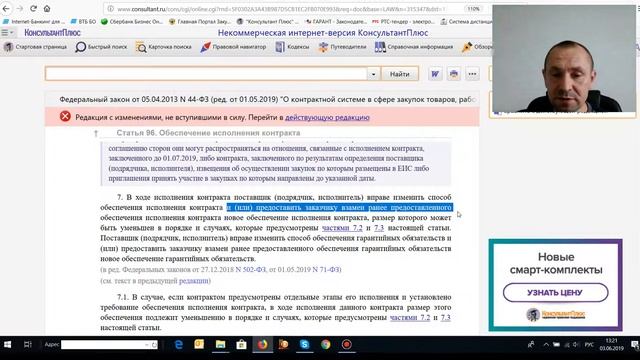The image size is (640, 360).
Task: Click the Федеральный закон 44-ФЗ document title
Action: (267, 99)
